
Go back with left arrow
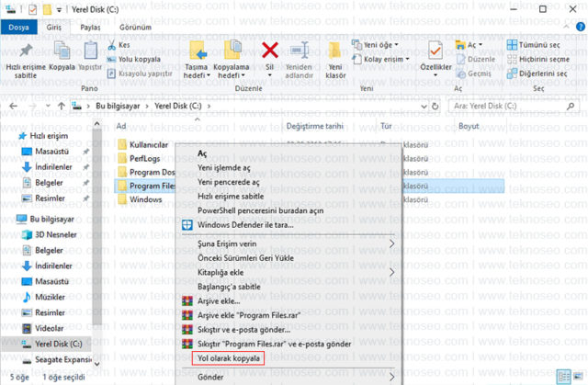(x=14, y=106)
